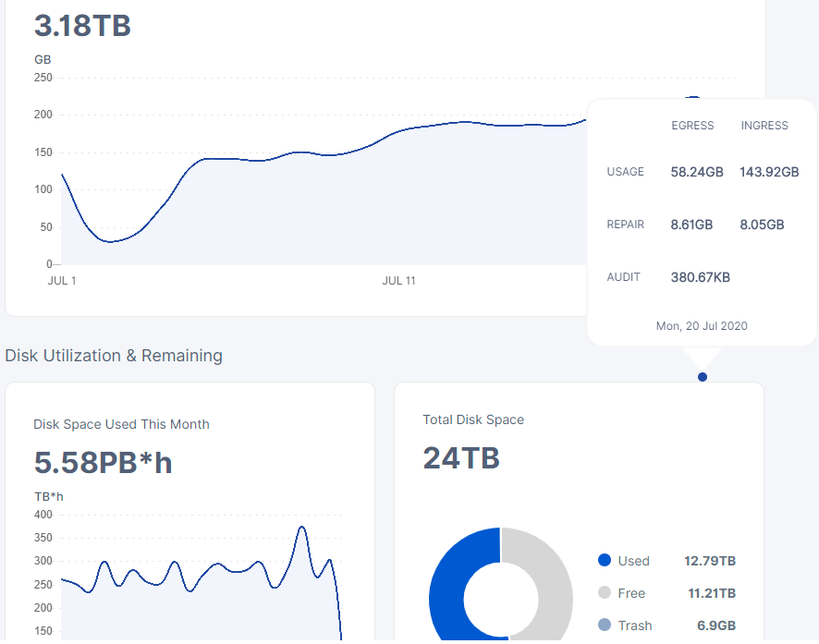This screenshot has height=644, width=819.
Task: Click the JUL 11 axis label
Action: coord(398,281)
